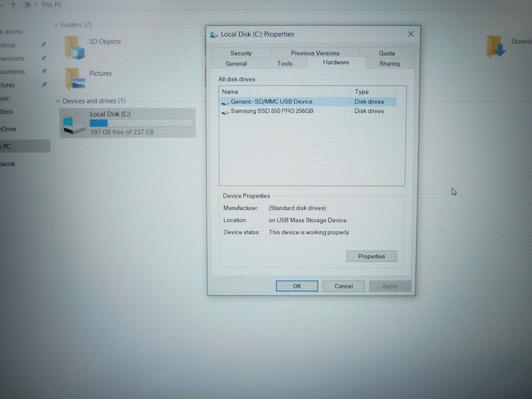Go to Videos in the sidebar
This screenshot has height=399, width=532.
click(x=7, y=112)
